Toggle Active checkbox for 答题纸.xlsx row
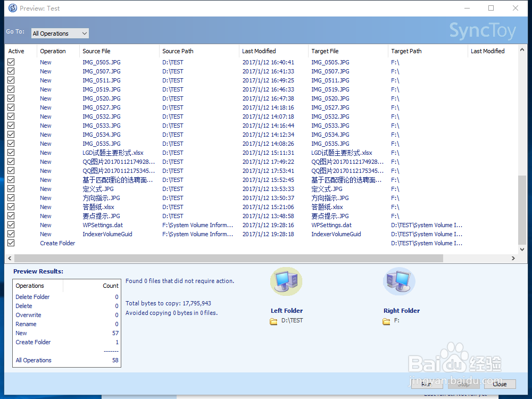532x399 pixels. click(x=11, y=206)
